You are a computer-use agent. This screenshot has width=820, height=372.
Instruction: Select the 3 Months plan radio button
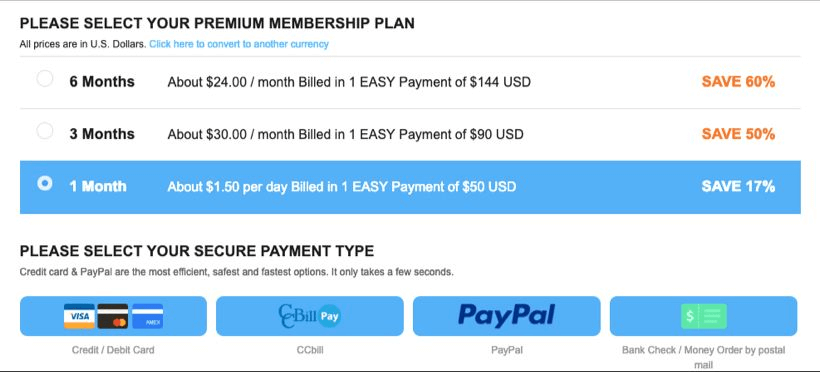click(x=45, y=131)
